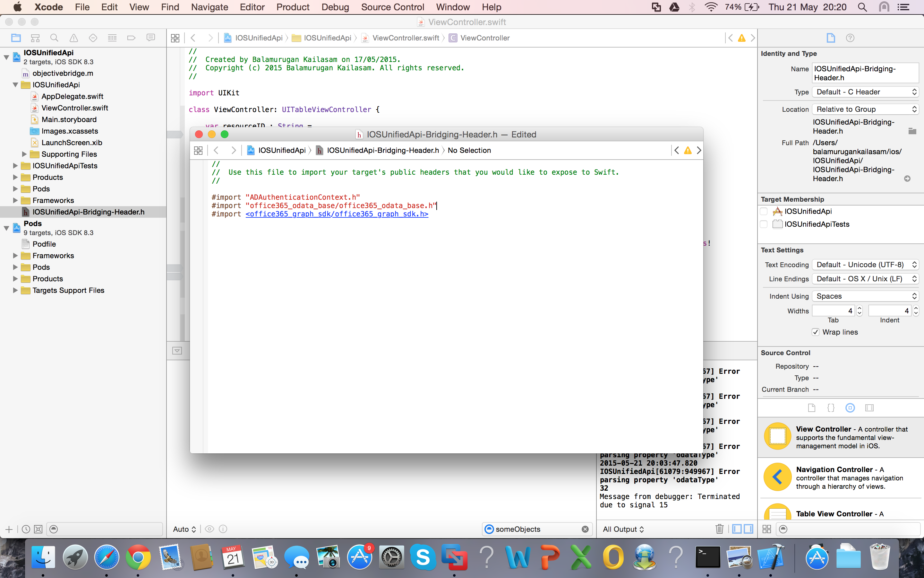Open the Product menu
This screenshot has height=578, width=924.
[x=293, y=7]
